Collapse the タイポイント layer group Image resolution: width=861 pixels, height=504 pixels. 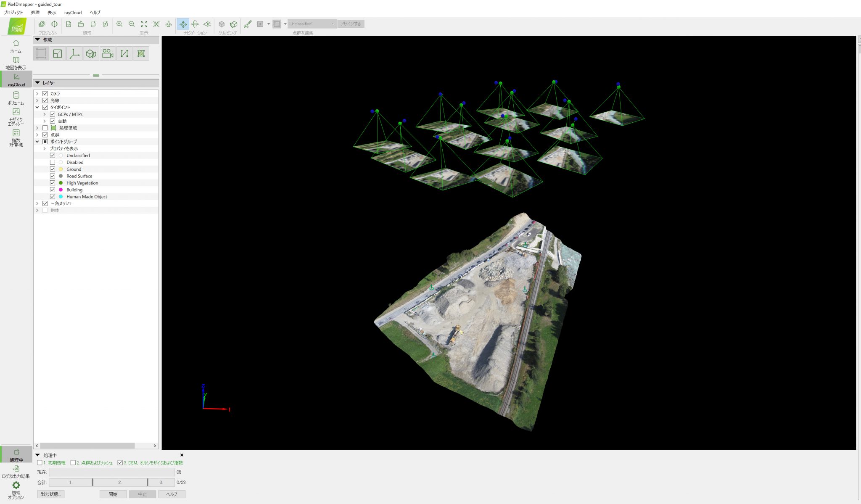pyautogui.click(x=38, y=107)
